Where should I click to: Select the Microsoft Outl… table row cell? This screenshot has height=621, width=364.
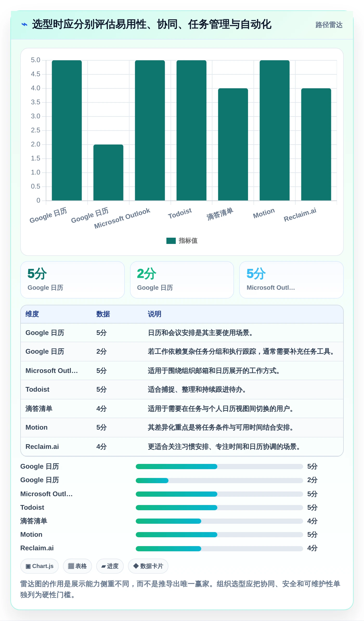point(52,371)
